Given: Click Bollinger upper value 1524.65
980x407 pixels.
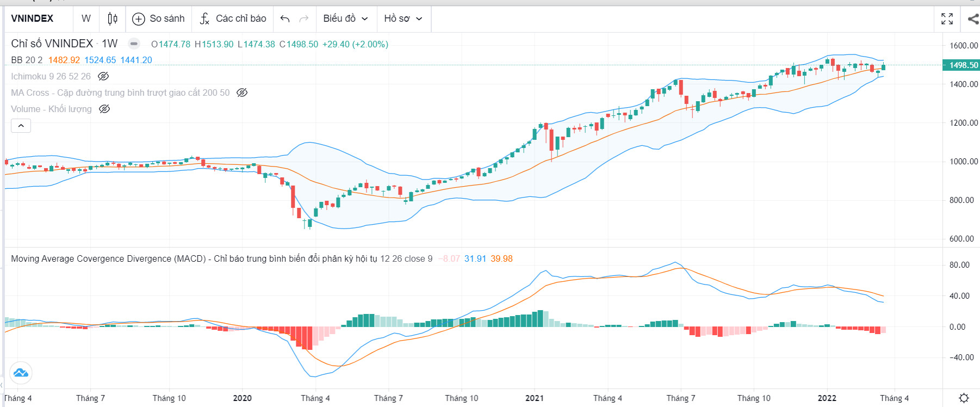Looking at the screenshot, I should 100,60.
